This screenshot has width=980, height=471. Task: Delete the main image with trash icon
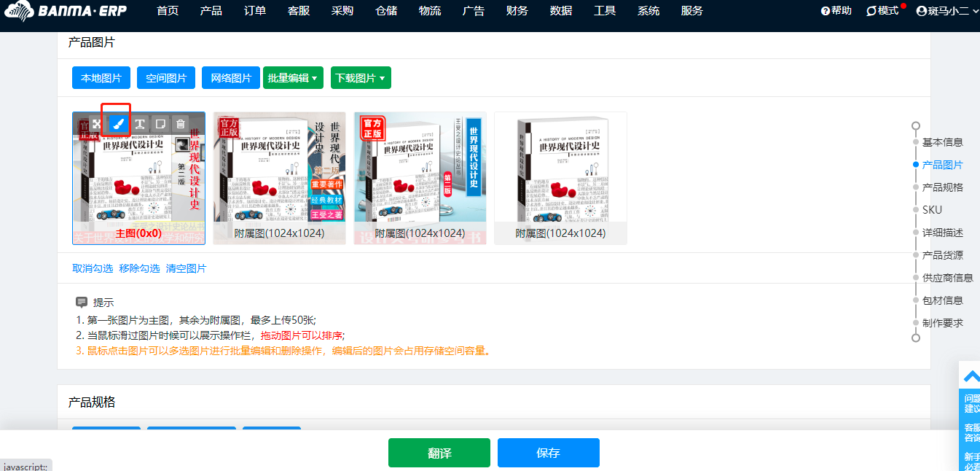(x=181, y=124)
